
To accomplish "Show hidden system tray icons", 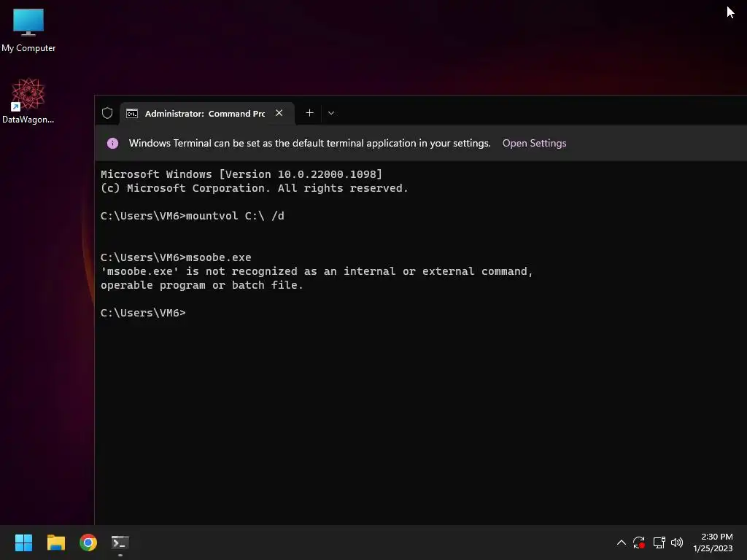I will tap(622, 542).
